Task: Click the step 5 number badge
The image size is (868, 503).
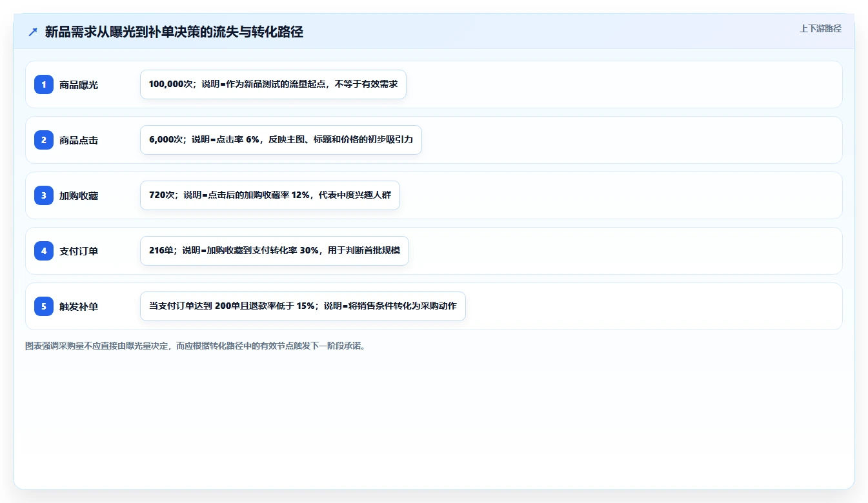Action: click(x=44, y=306)
